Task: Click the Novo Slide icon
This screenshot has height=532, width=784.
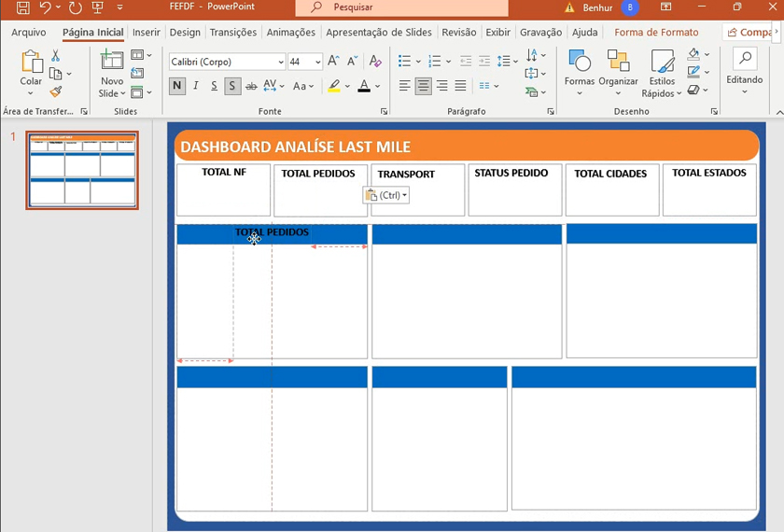Action: tap(112, 62)
